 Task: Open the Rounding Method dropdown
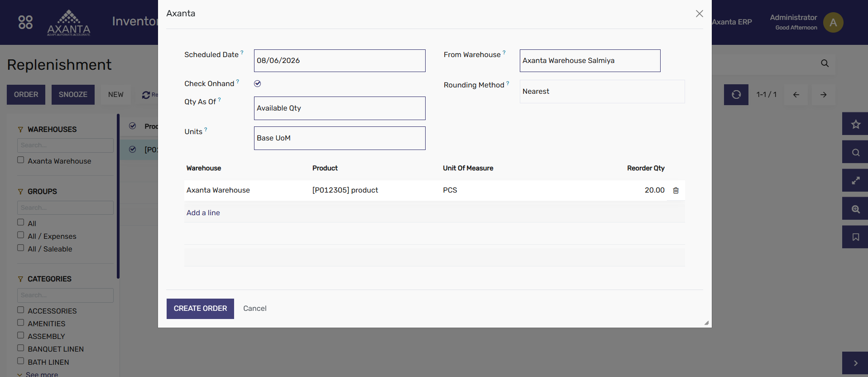[602, 92]
